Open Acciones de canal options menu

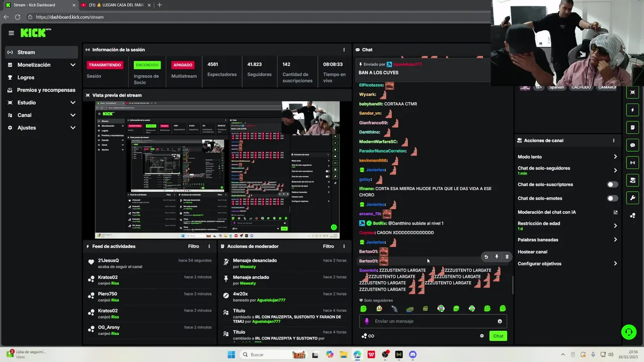[x=613, y=141]
